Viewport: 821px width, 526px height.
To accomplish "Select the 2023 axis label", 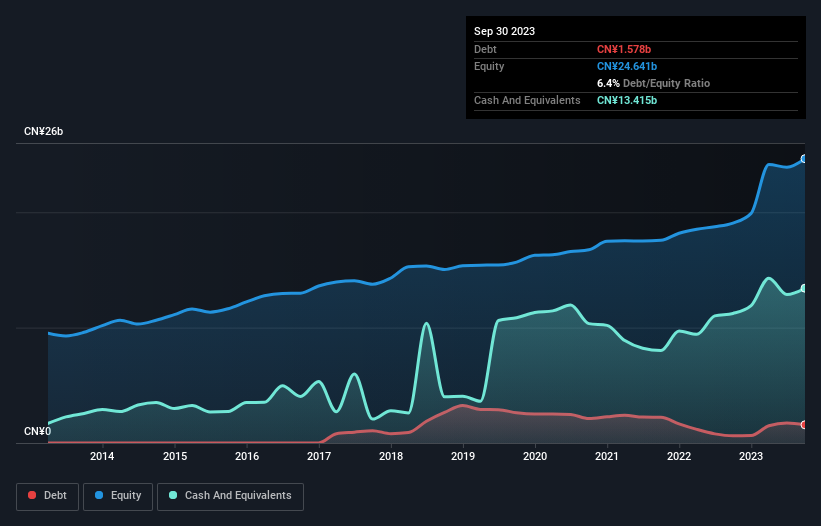I will tap(751, 456).
